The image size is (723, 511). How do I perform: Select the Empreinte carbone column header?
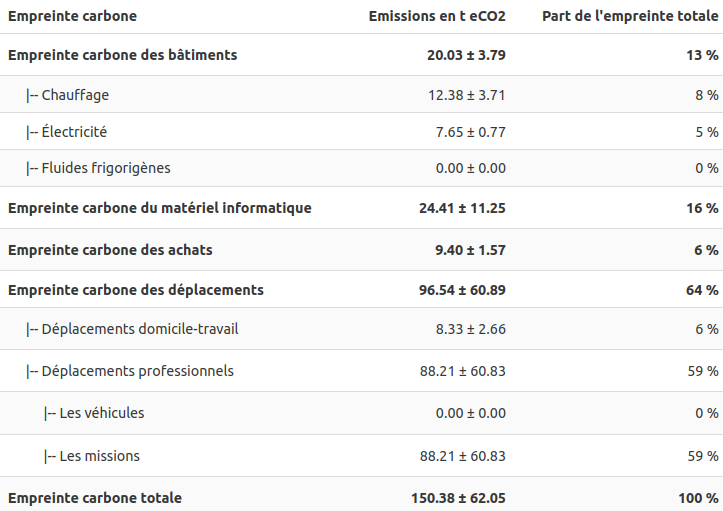click(x=72, y=16)
